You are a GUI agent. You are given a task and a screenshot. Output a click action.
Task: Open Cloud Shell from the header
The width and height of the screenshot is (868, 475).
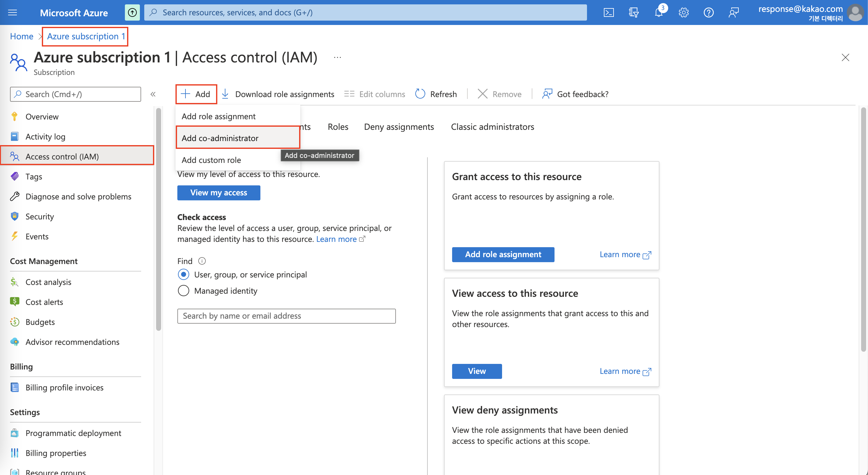(609, 12)
